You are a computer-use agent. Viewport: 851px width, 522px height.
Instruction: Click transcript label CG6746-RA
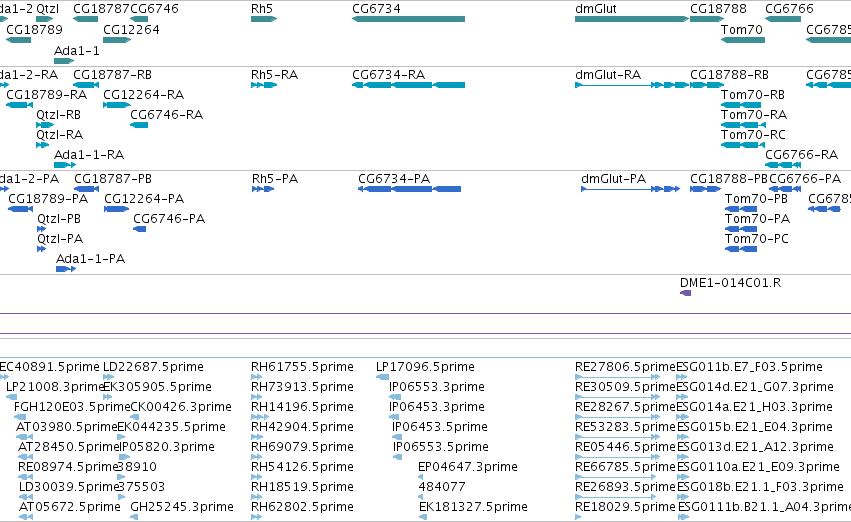pos(166,115)
